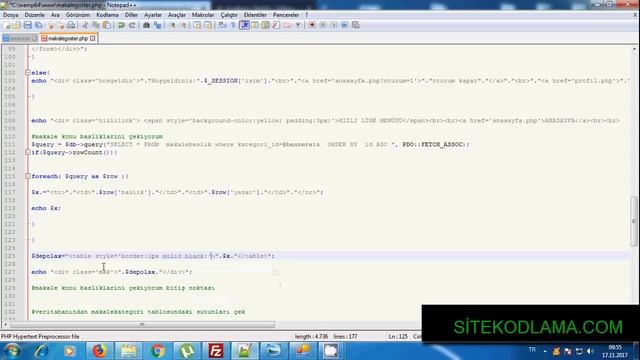Viewport: 640px width, 360px height.
Task: Open Firefox from the taskbar
Action: (x=99, y=351)
